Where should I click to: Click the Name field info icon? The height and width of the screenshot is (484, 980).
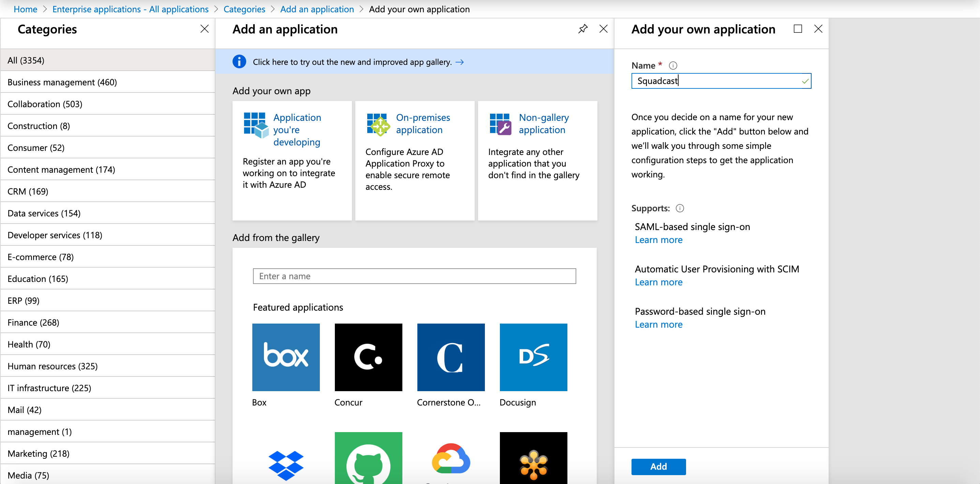[673, 66]
